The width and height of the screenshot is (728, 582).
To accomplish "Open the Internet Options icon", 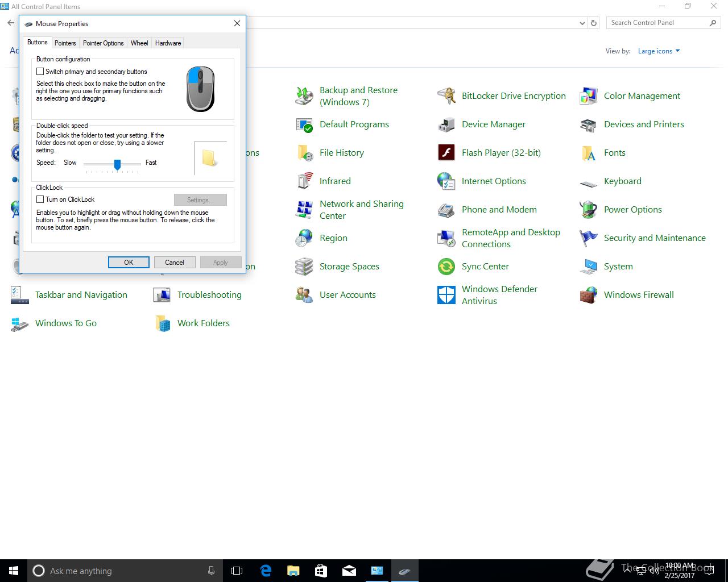I will pos(446,181).
